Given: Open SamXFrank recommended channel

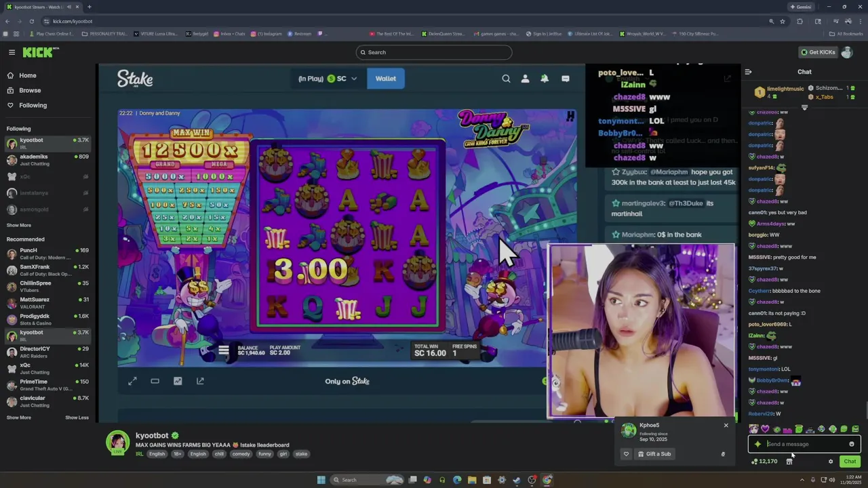Looking at the screenshot, I should click(x=47, y=270).
